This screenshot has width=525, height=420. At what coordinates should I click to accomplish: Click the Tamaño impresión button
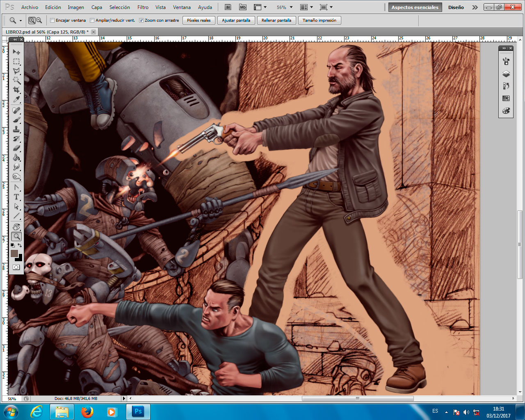[x=320, y=20]
